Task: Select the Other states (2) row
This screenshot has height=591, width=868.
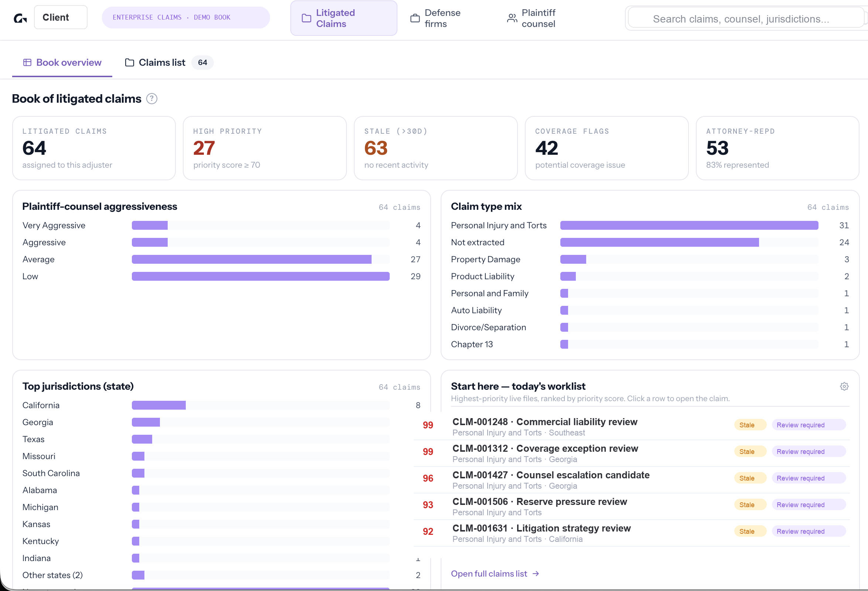Action: (221, 575)
